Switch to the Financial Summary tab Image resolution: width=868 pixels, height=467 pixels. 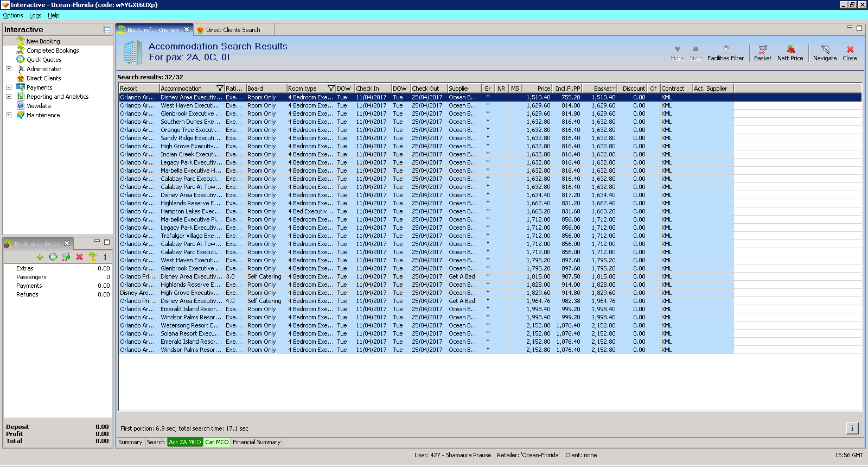coord(257,442)
